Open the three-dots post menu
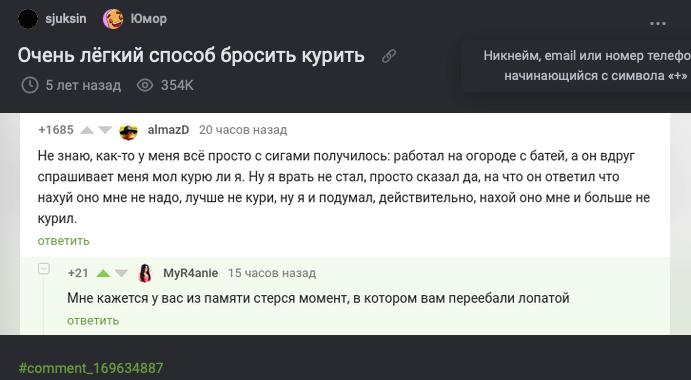The image size is (691, 380). 658,24
